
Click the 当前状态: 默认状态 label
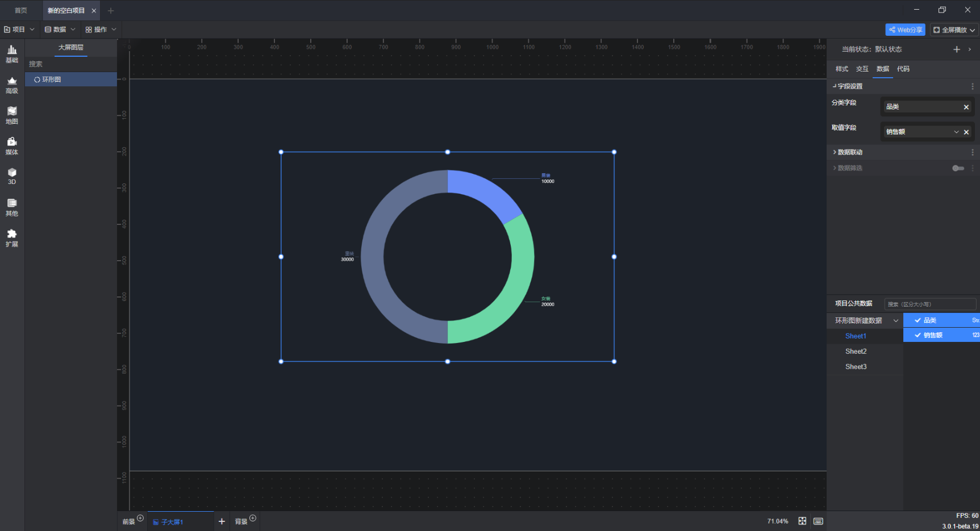pos(871,49)
